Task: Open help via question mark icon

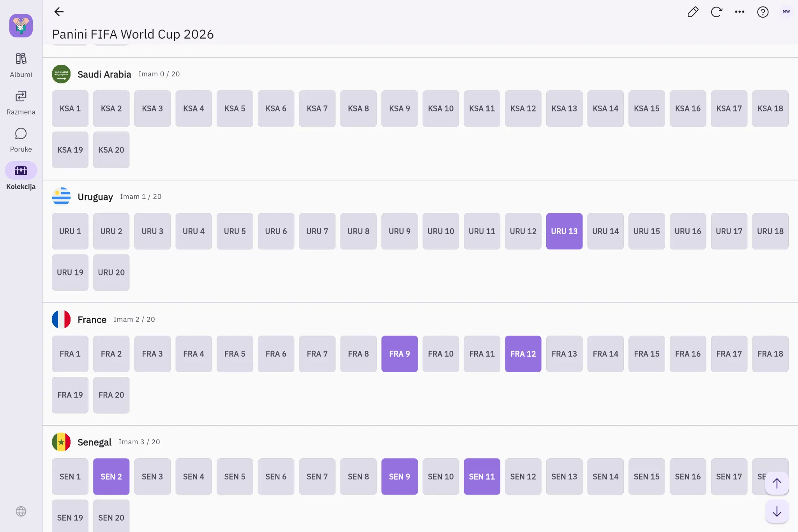Action: click(763, 12)
